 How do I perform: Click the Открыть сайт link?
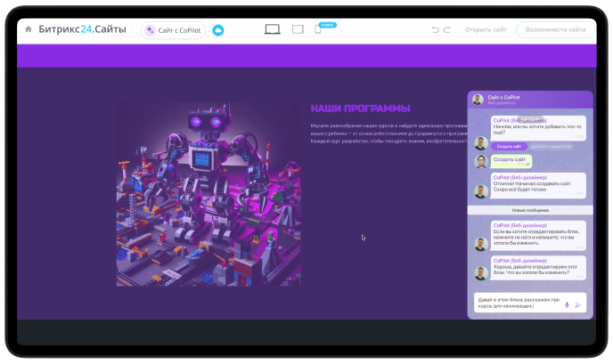pos(486,30)
